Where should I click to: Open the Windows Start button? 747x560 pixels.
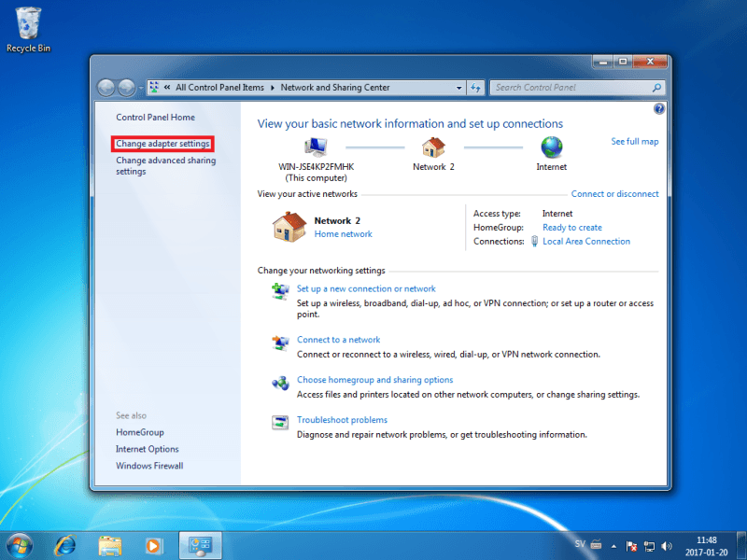tap(20, 545)
